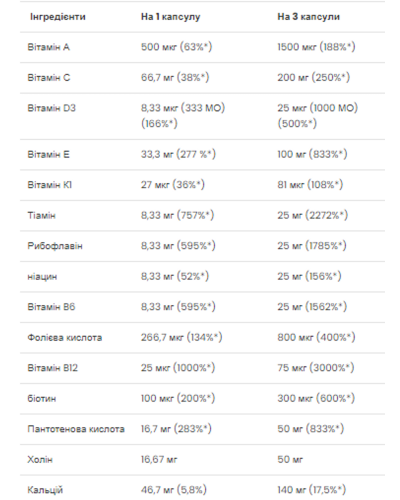Click the Вітамін A row label
The width and height of the screenshot is (400, 500).
point(49,47)
